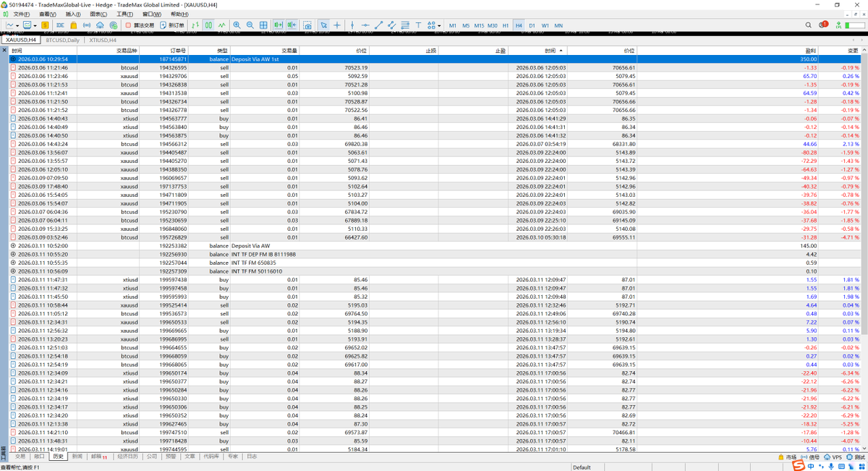Viewport: 868px width, 471px height.
Task: Open the 帮助(H) menu
Action: coord(179,14)
